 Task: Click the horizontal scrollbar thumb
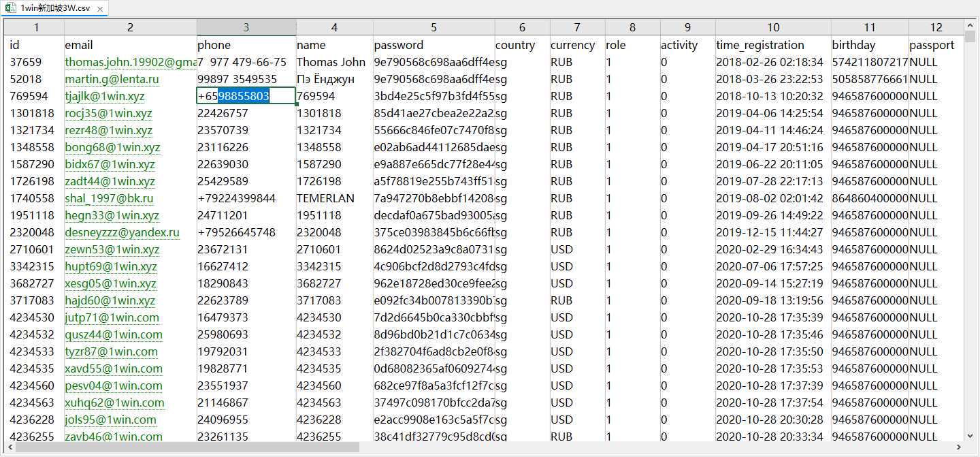click(187, 447)
